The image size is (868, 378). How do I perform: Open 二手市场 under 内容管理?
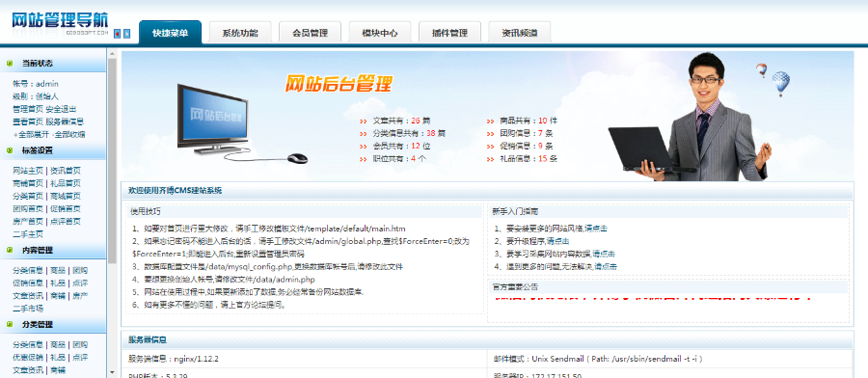tap(28, 309)
